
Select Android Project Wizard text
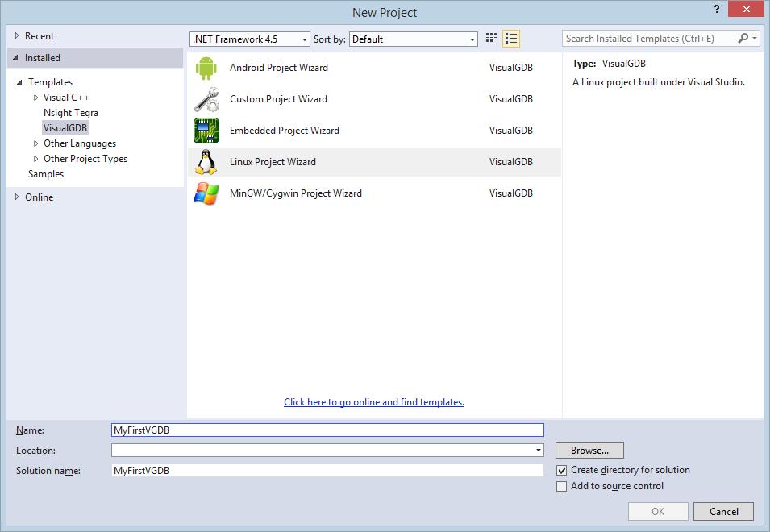279,68
